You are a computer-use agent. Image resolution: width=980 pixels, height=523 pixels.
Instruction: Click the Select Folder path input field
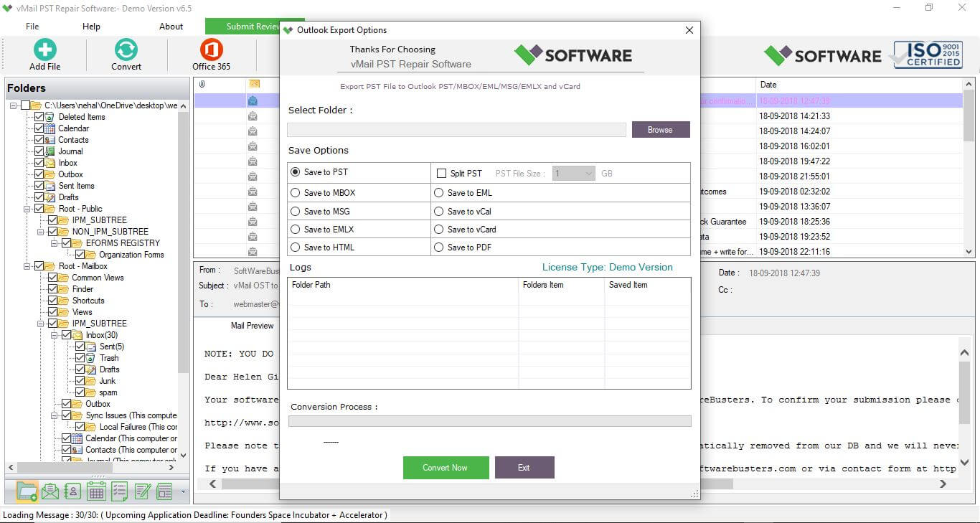(x=456, y=129)
